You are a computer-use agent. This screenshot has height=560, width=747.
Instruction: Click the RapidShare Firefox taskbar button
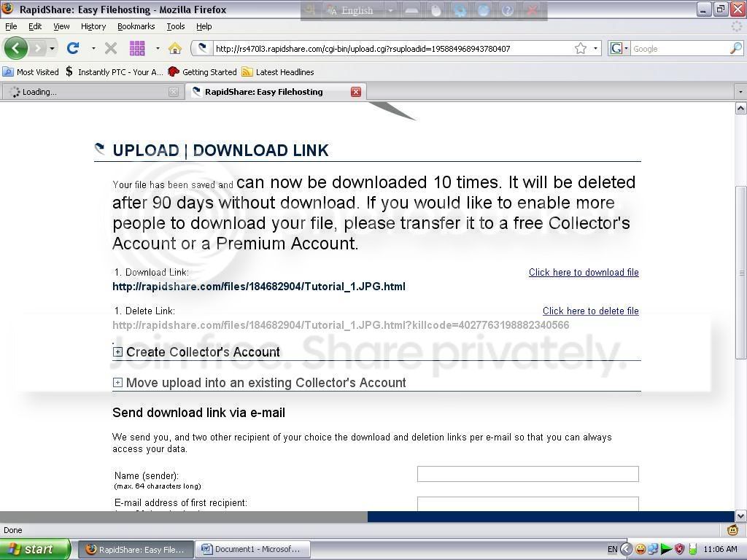(x=136, y=550)
